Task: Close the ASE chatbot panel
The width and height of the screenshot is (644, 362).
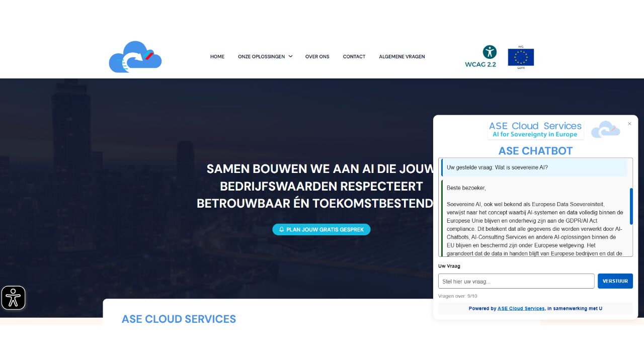Action: point(629,124)
